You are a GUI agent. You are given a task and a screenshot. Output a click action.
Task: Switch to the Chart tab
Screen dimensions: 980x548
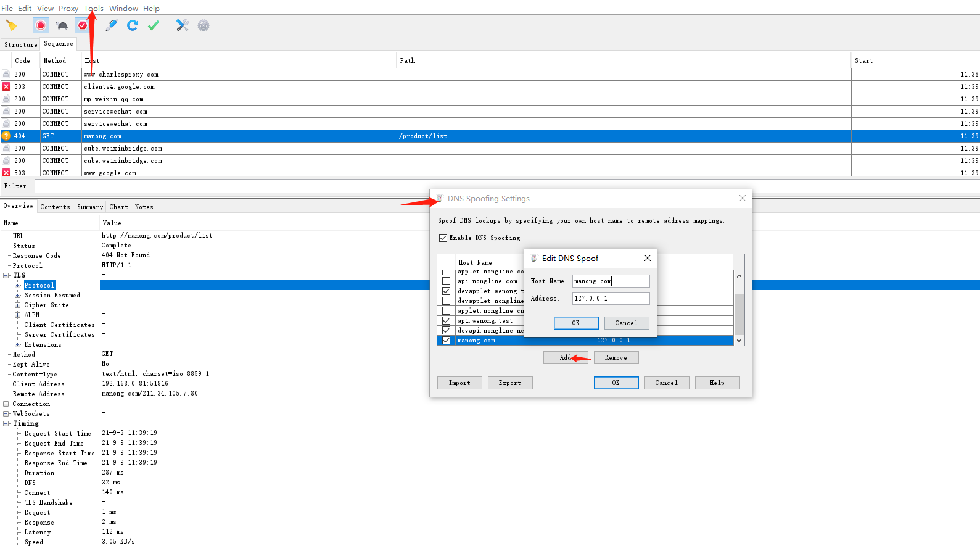coord(118,207)
